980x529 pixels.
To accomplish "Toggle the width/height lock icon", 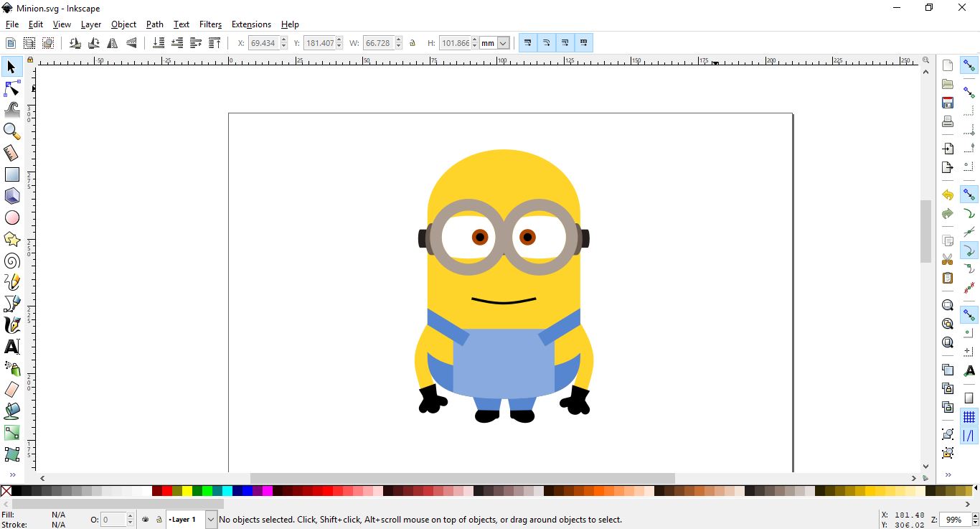I will coord(413,43).
